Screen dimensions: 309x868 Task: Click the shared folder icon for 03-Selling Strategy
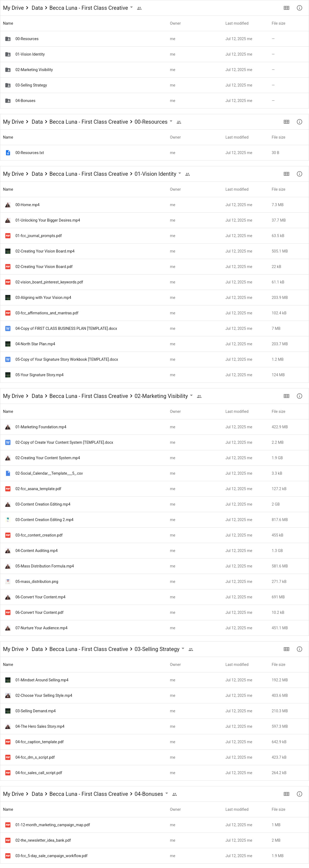coord(8,85)
